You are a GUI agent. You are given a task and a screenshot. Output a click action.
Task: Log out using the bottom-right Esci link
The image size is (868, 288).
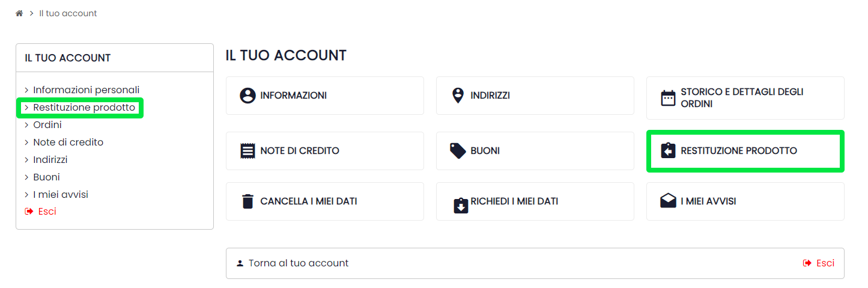pyautogui.click(x=824, y=263)
